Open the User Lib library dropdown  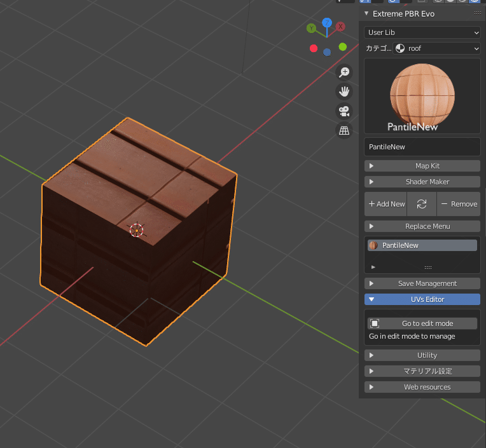point(422,32)
